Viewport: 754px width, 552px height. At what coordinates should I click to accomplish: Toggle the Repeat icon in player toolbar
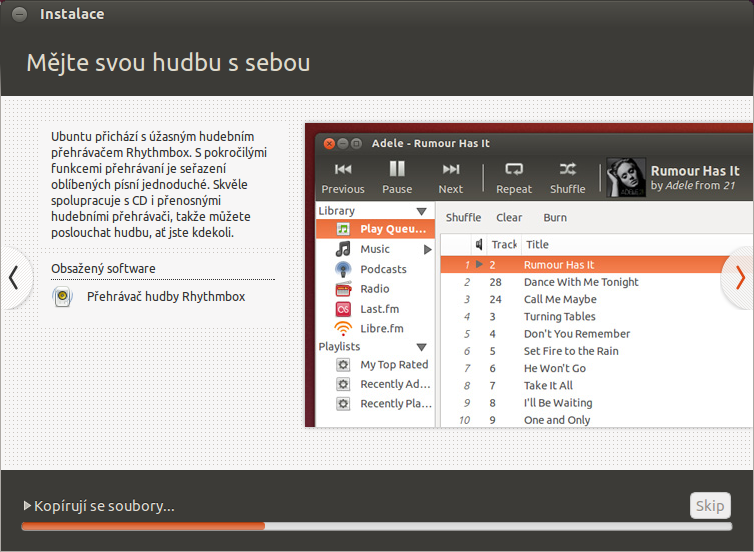(x=514, y=169)
